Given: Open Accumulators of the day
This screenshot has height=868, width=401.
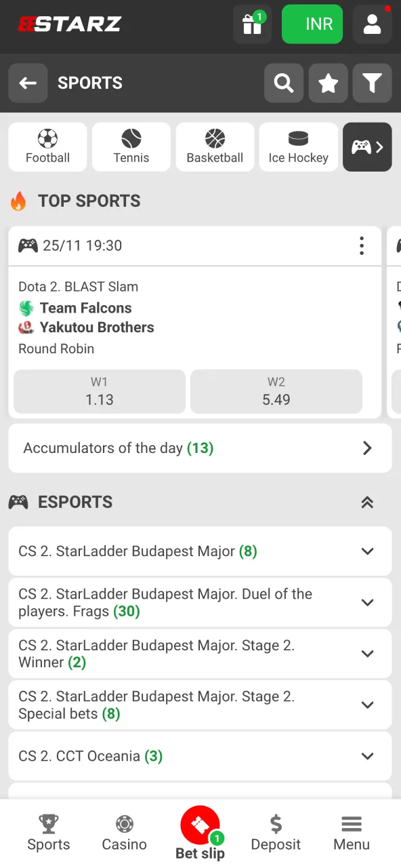Looking at the screenshot, I should pyautogui.click(x=200, y=448).
